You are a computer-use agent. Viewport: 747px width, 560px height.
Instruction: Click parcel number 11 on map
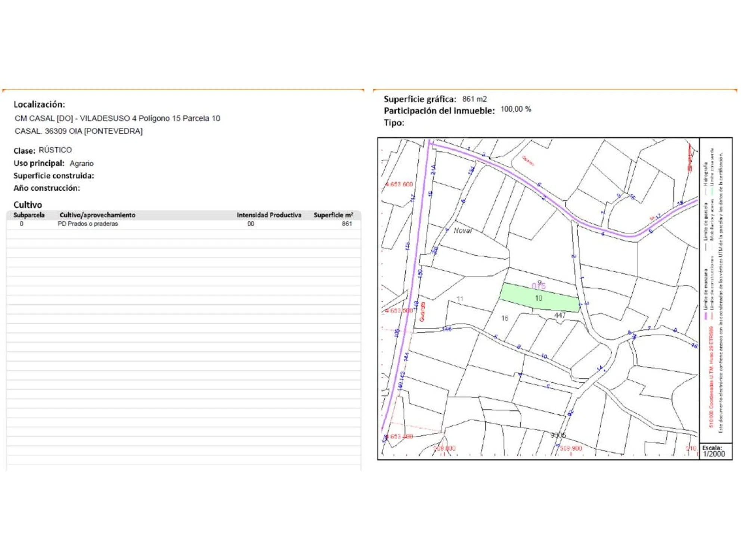tap(460, 299)
